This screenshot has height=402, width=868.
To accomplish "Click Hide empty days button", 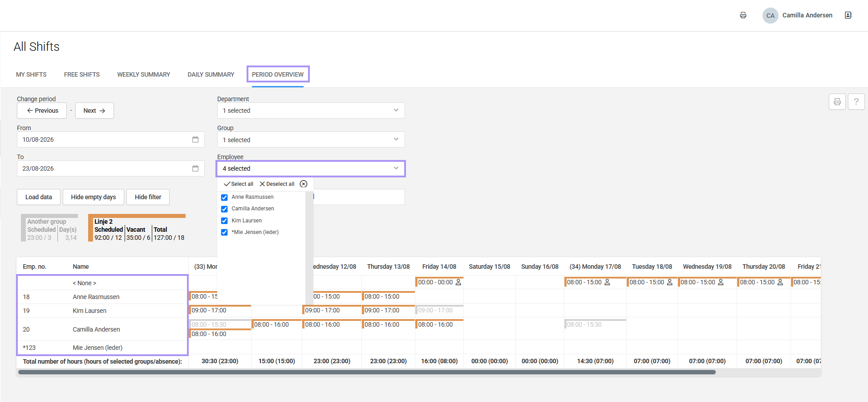I will point(93,197).
